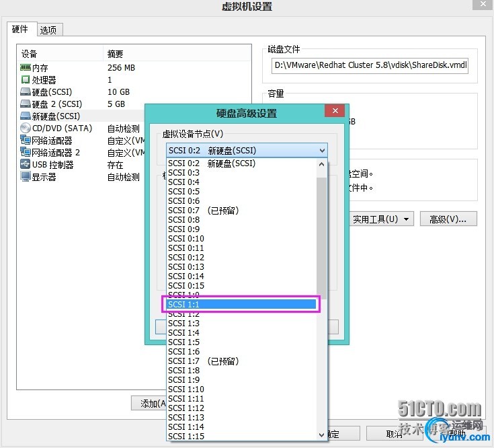This screenshot has height=448, width=494.
Task: Open the 虚拟设备节点 combo box arrow
Action: click(322, 151)
